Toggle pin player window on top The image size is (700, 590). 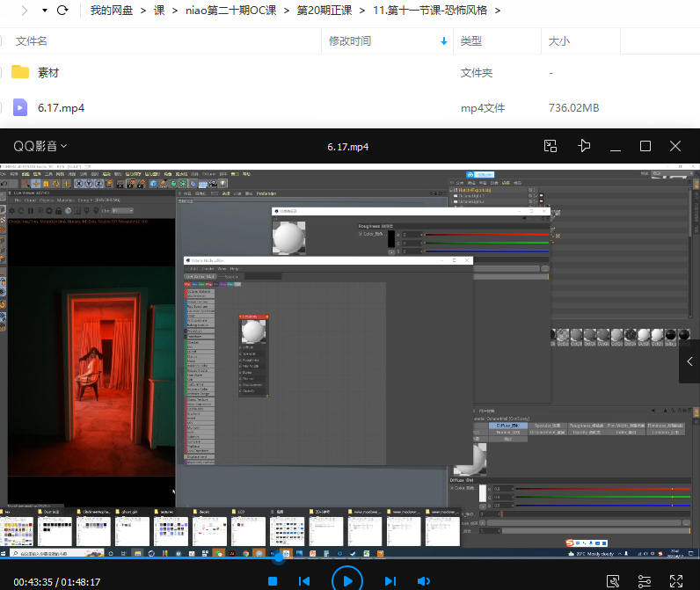(583, 146)
